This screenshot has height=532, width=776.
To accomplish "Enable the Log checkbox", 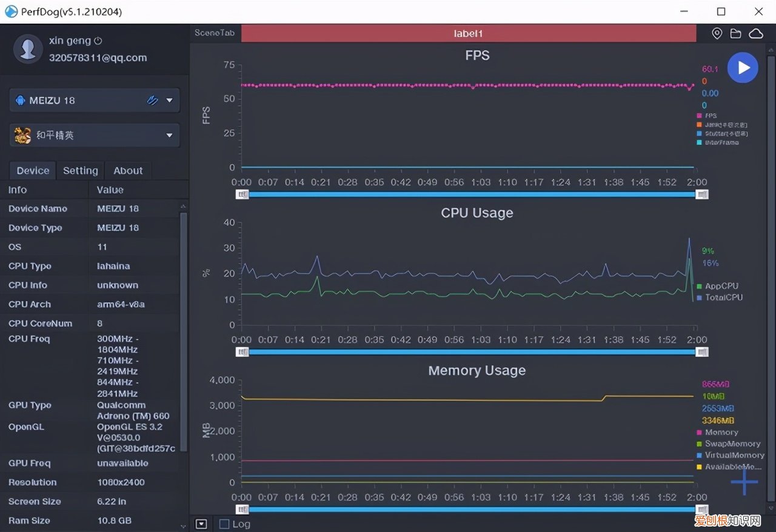I will click(x=224, y=524).
